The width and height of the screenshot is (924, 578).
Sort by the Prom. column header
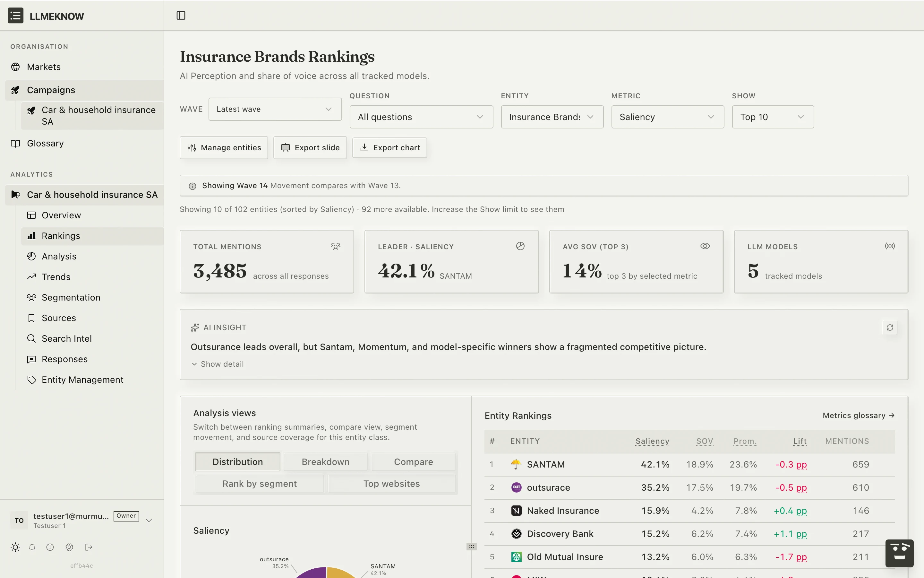(x=745, y=441)
